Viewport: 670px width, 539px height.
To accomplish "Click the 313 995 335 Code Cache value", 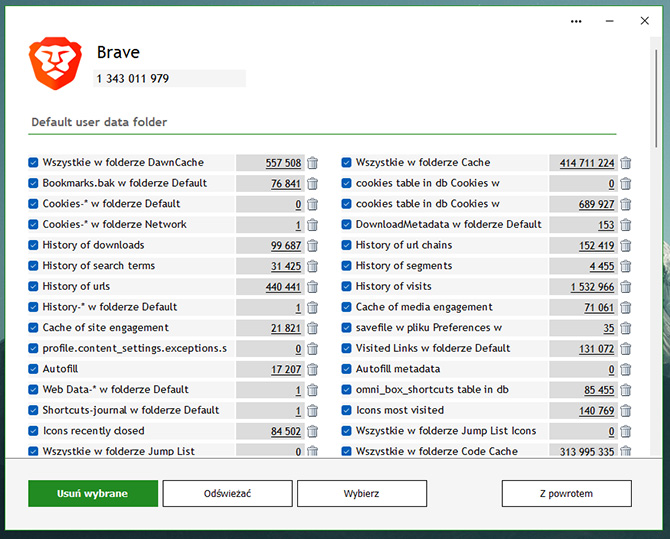I will [x=587, y=451].
